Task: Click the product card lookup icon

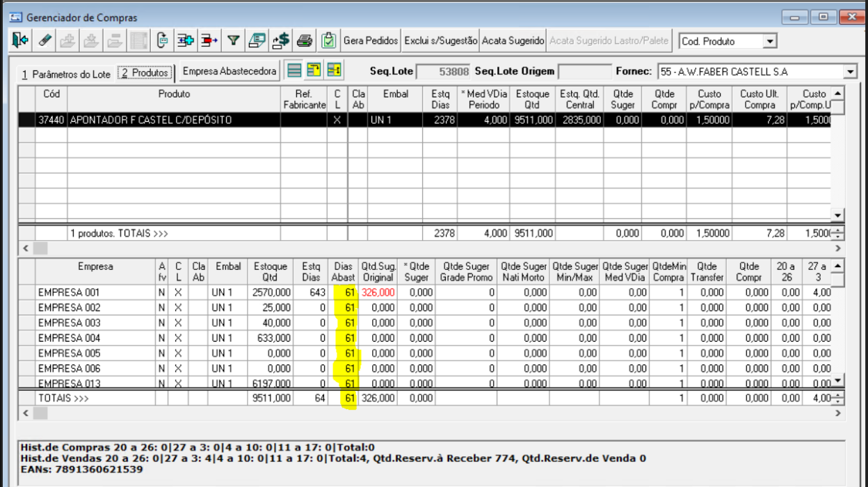Action: 257,41
